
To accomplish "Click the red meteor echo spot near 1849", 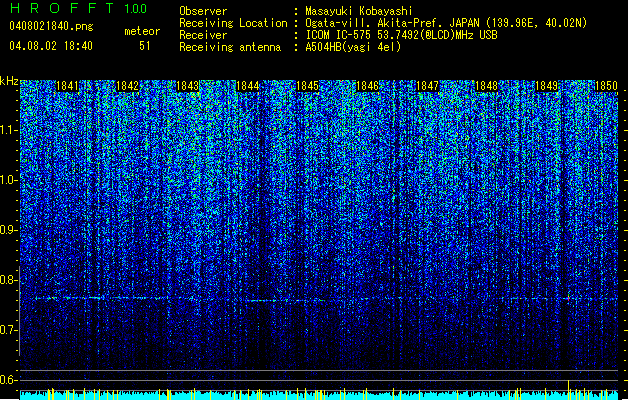I will click(568, 298).
